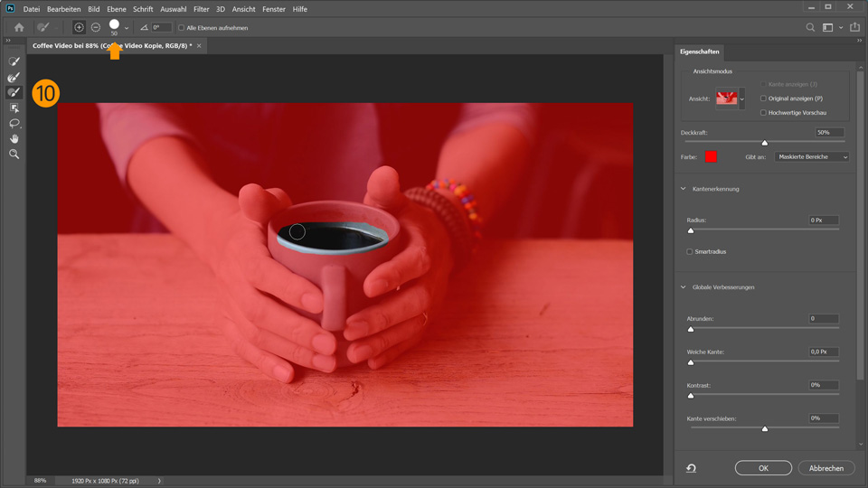
Task: Select the Quick Selection tool
Action: [14, 61]
